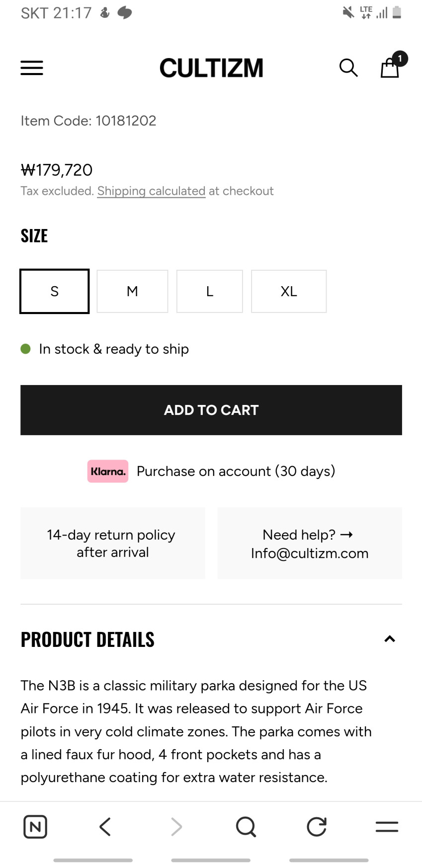Tap the browser bottom search icon
Viewport: 422px width, 868px height.
(246, 827)
